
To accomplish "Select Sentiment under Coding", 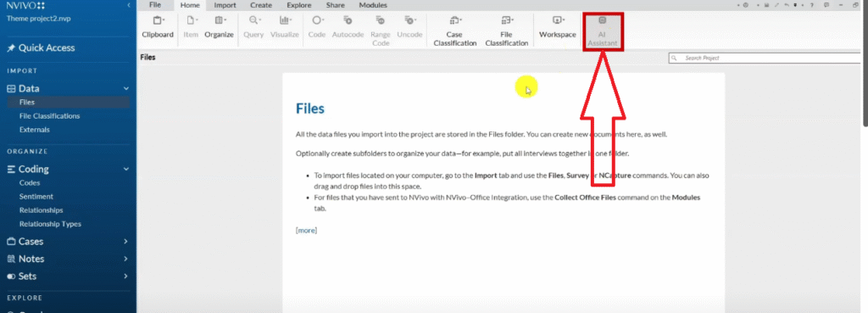I will coord(36,197).
